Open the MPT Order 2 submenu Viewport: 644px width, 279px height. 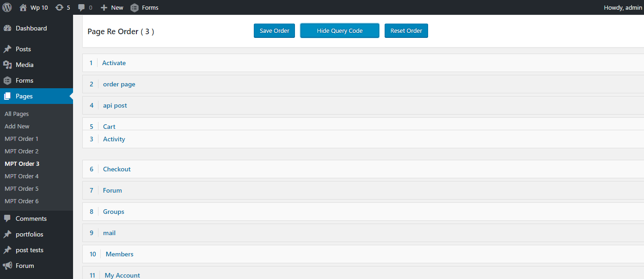click(x=21, y=151)
